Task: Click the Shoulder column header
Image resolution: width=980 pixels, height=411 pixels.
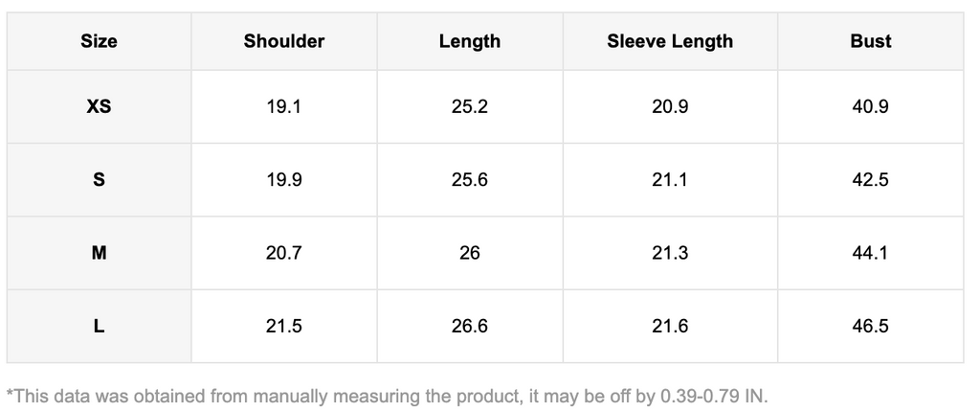Action: (x=284, y=41)
